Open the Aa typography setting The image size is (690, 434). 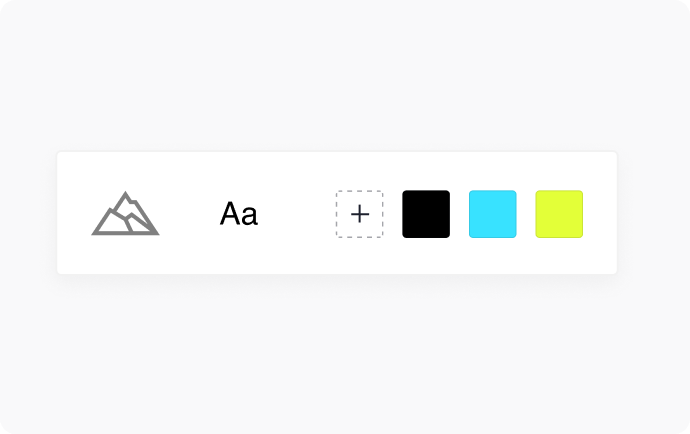tap(239, 214)
